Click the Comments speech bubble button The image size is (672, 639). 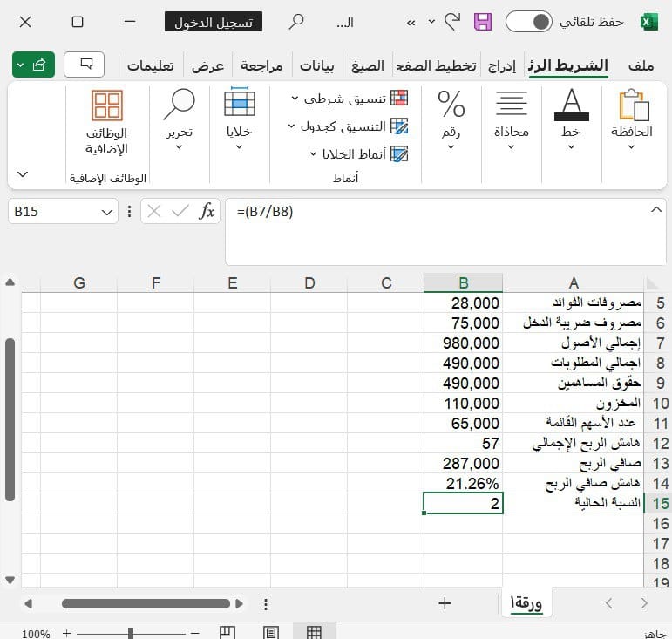[x=84, y=65]
